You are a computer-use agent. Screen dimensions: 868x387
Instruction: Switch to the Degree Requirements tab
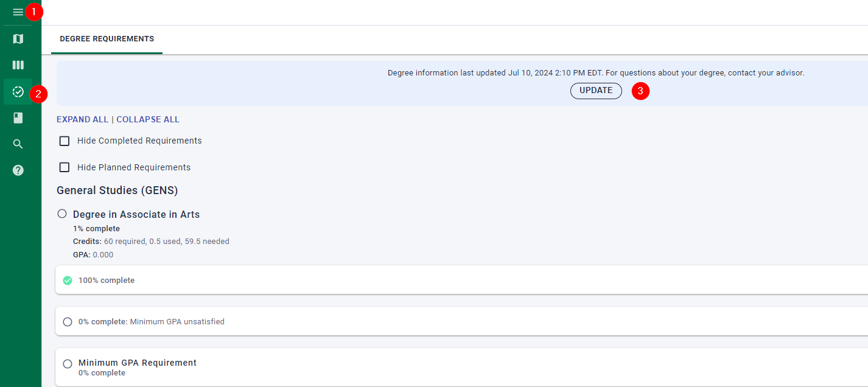tap(107, 39)
